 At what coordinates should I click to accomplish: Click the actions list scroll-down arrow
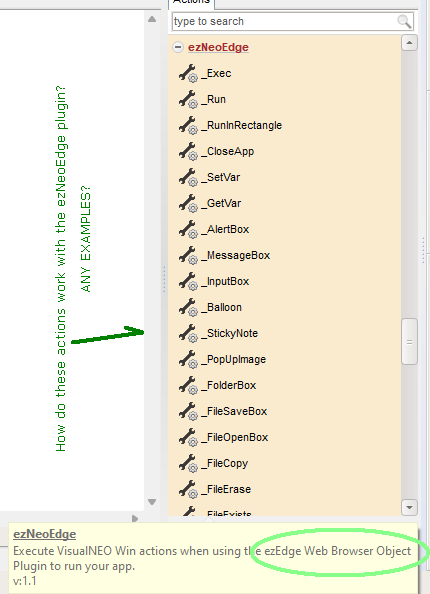(x=409, y=507)
